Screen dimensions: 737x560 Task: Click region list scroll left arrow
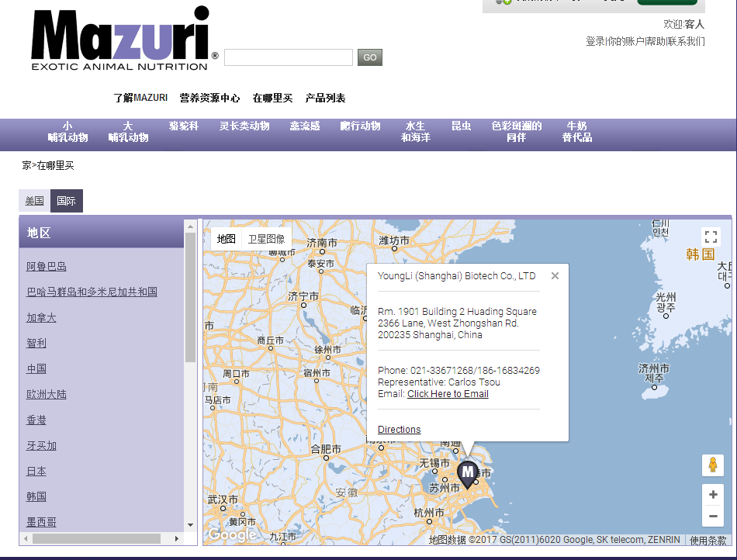point(26,538)
